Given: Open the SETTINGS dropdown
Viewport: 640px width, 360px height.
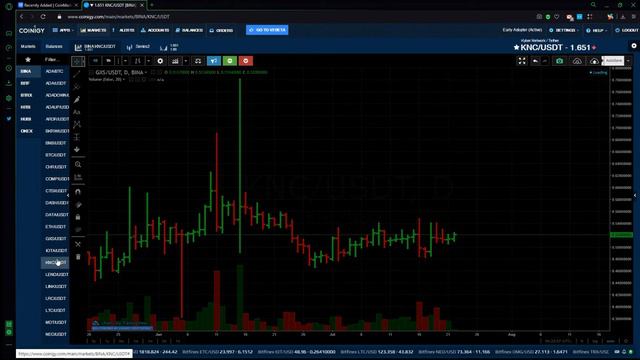Looking at the screenshot, I should click(564, 30).
